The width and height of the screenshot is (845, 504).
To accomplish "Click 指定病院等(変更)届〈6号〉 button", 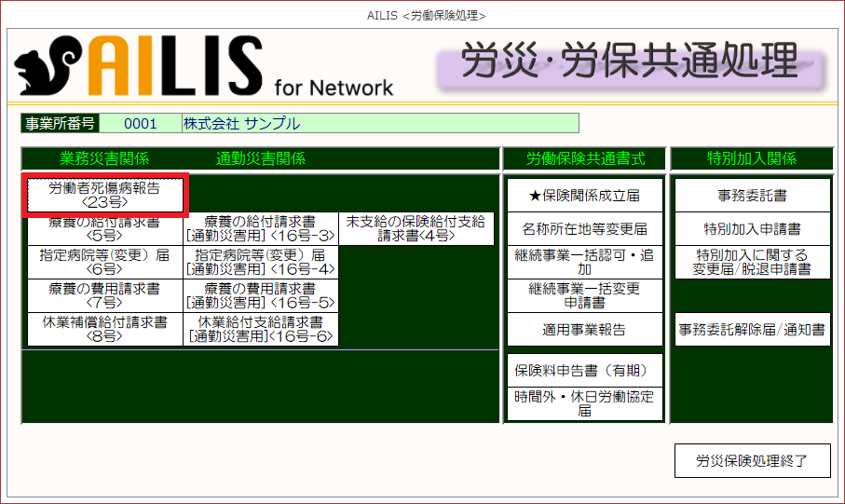I will (104, 262).
